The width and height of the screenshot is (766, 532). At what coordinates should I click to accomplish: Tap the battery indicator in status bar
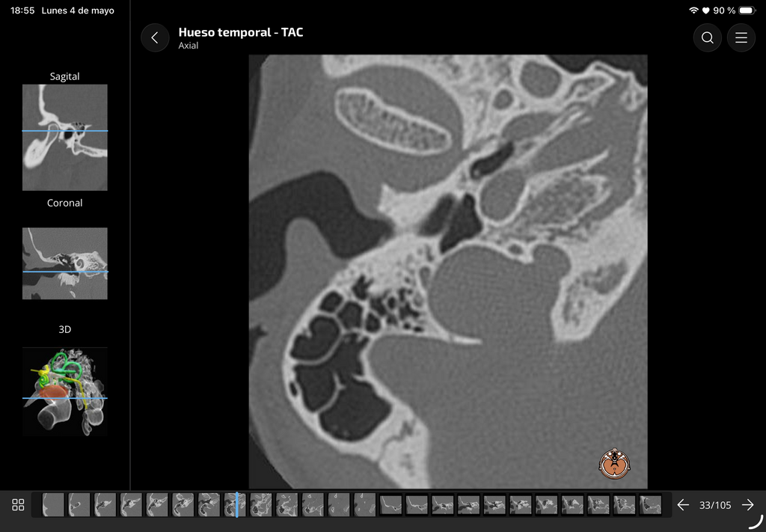pos(747,10)
